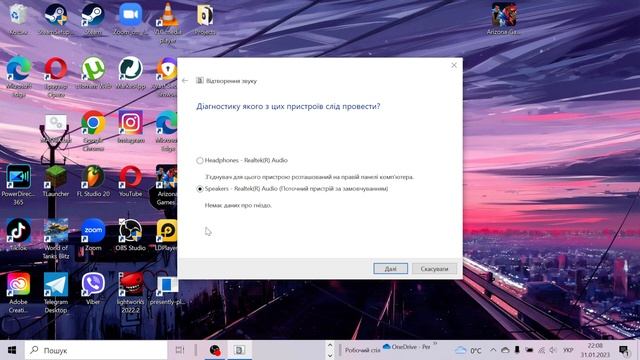Open the 0°C weather widget
Screen dimensions: 640x360
(x=468, y=350)
